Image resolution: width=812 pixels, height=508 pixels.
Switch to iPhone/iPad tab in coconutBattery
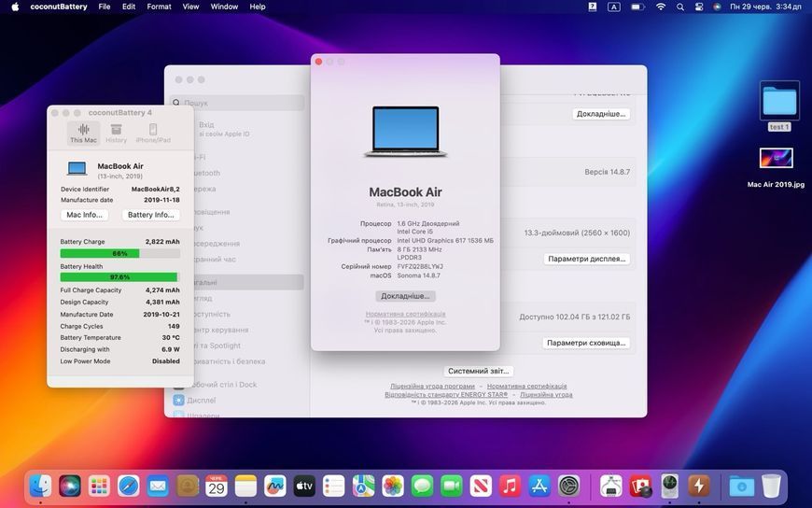click(153, 133)
